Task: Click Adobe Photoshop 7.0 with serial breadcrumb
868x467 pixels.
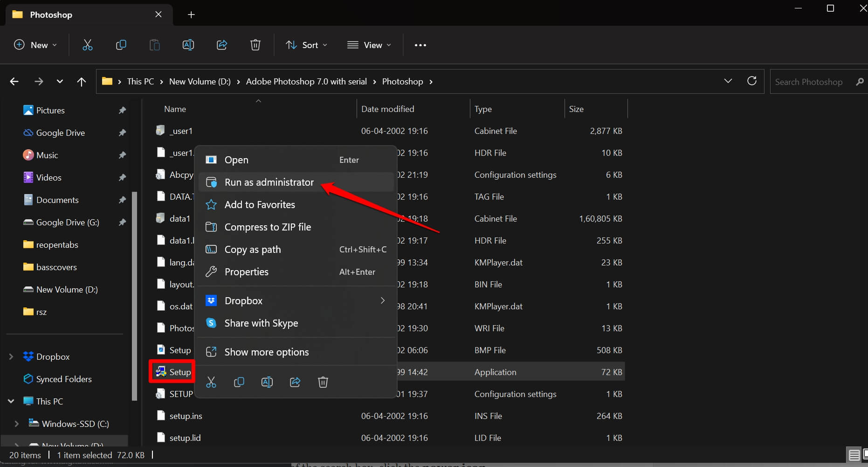Action: 306,82
